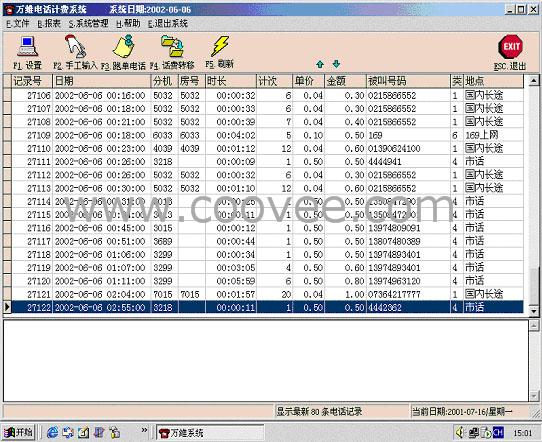Click the table scrollbar down arrow

point(533,311)
